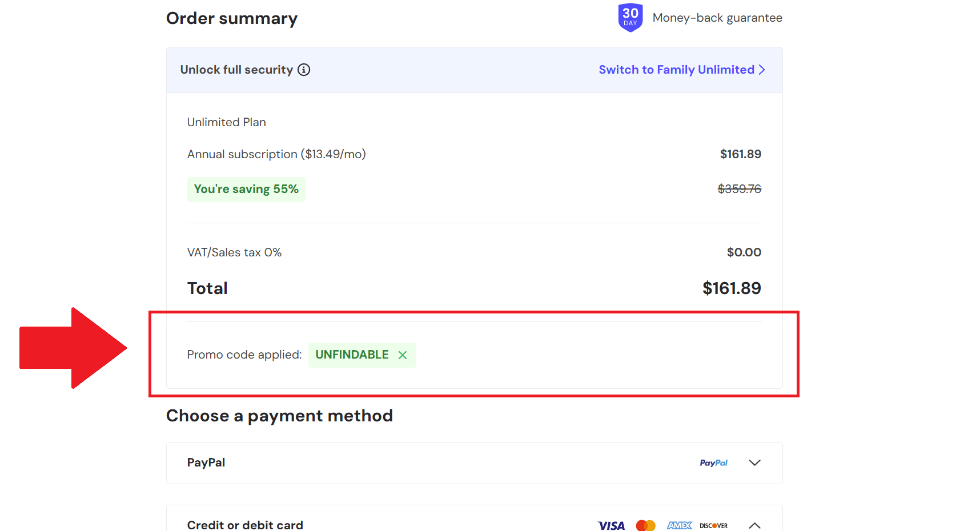Click the Discover card icon

(713, 525)
